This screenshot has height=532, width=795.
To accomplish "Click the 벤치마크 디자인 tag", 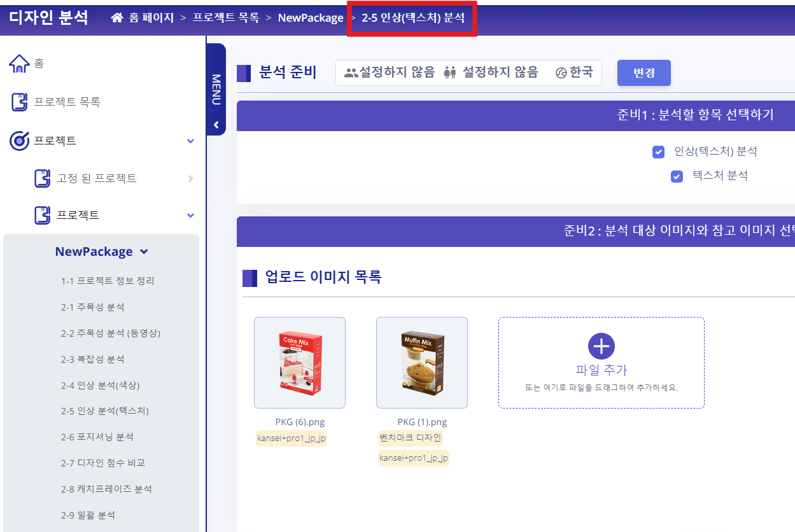I will point(411,438).
